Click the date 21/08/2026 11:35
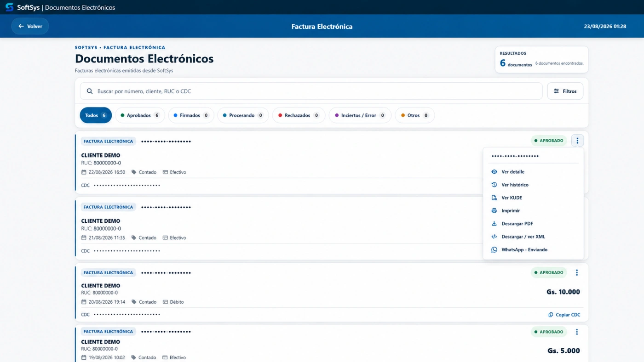The width and height of the screenshot is (644, 362). coord(107,238)
